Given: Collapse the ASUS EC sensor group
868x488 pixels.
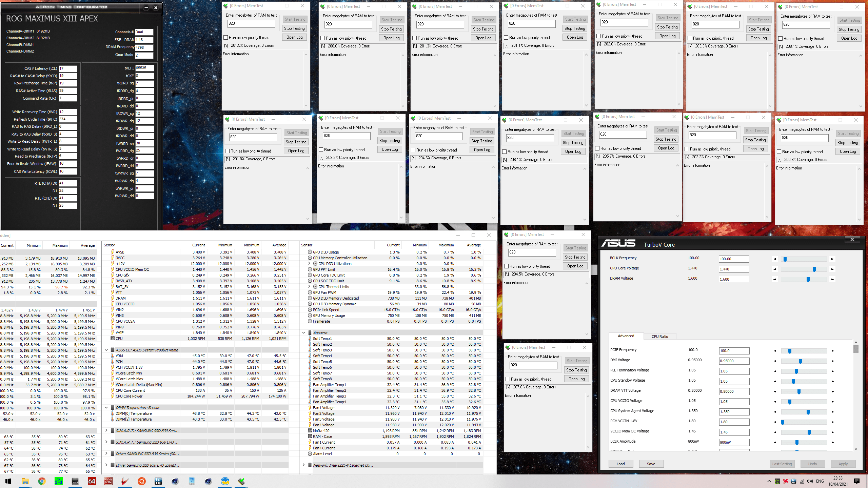Looking at the screenshot, I should pyautogui.click(x=106, y=350).
